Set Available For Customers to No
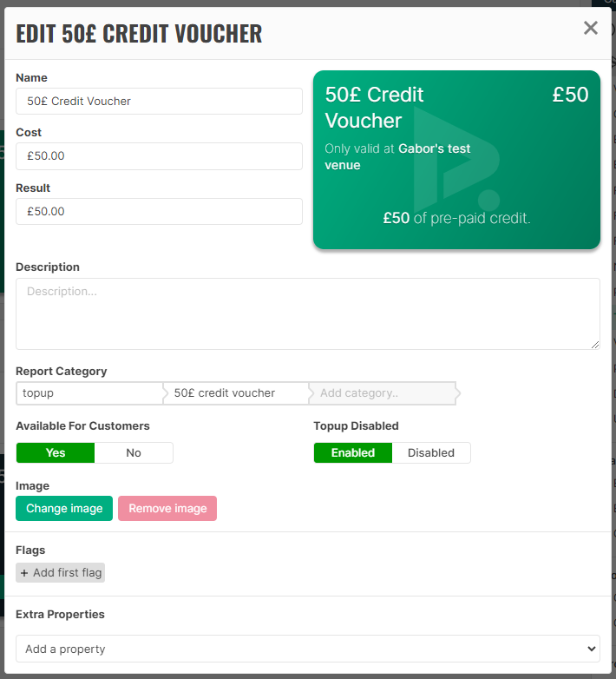The width and height of the screenshot is (616, 679). coord(134,453)
